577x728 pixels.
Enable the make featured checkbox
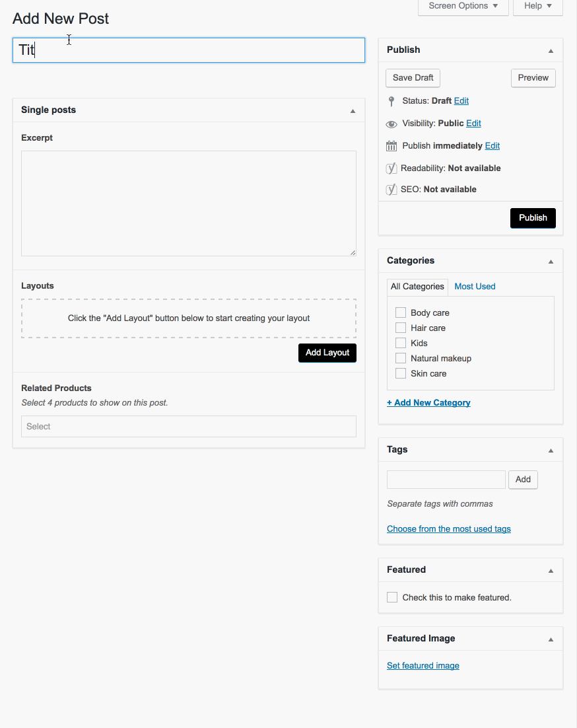[x=392, y=597]
